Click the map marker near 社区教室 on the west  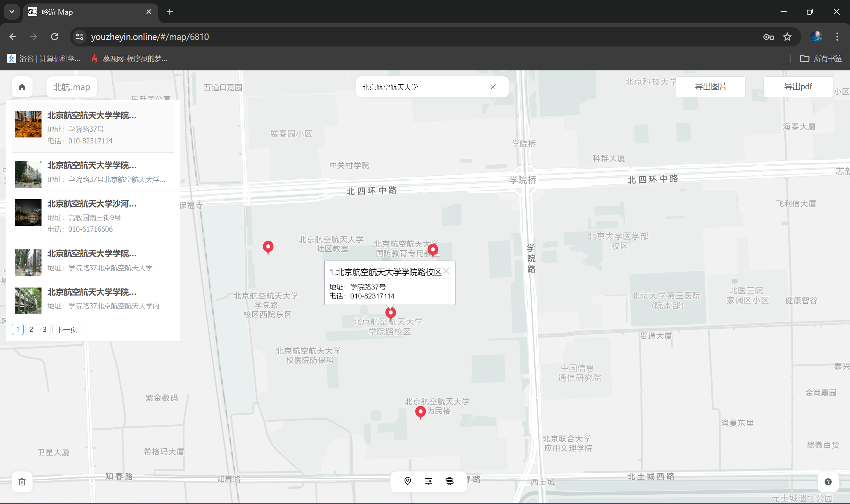pyautogui.click(x=268, y=248)
